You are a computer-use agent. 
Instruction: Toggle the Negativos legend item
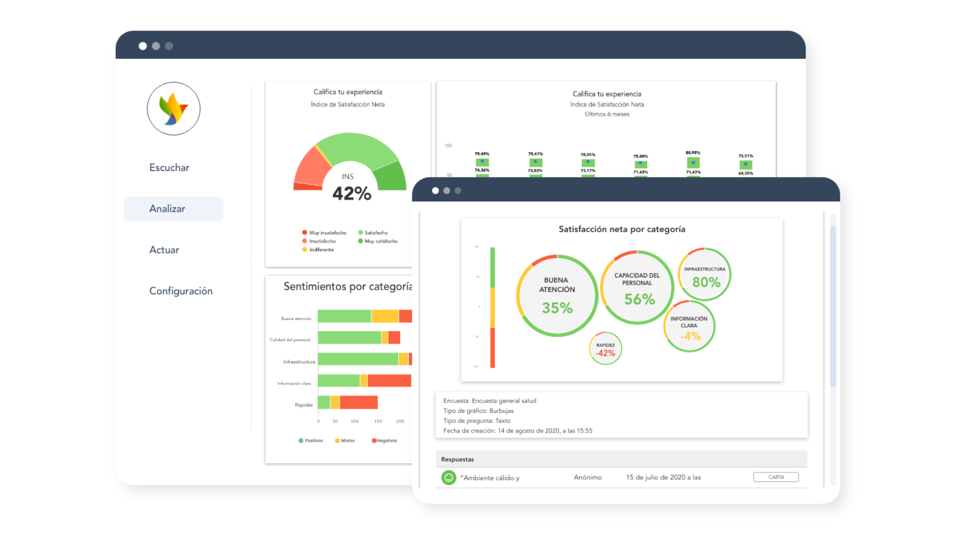tap(384, 441)
